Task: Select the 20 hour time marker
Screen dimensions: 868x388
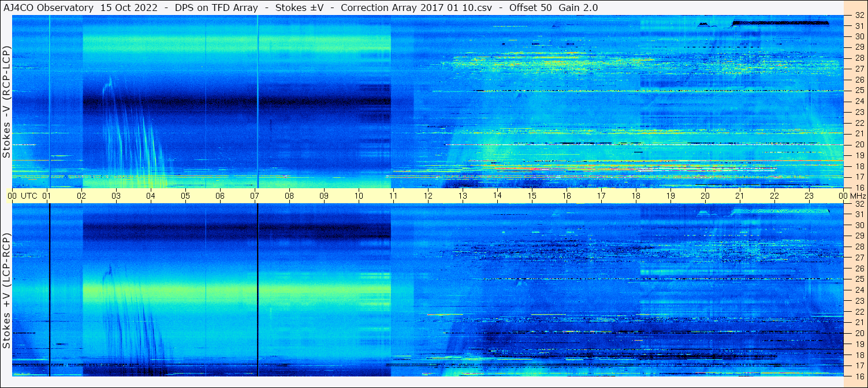Action: click(x=705, y=196)
